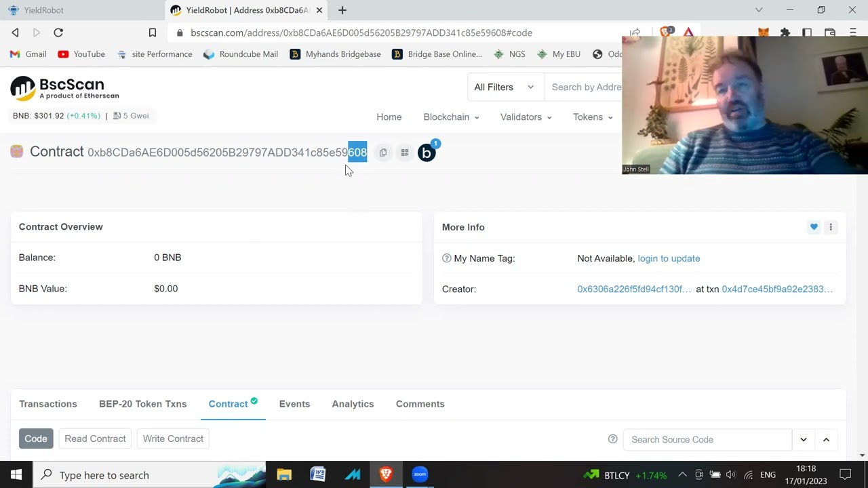Bookmark this page with bookmark icon
This screenshot has width=868, height=488.
pyautogui.click(x=153, y=33)
